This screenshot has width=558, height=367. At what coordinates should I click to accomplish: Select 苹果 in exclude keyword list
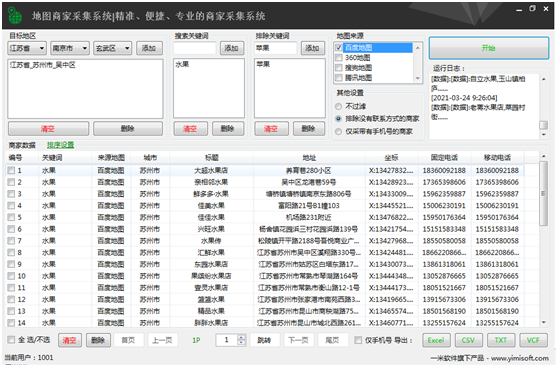[263, 64]
